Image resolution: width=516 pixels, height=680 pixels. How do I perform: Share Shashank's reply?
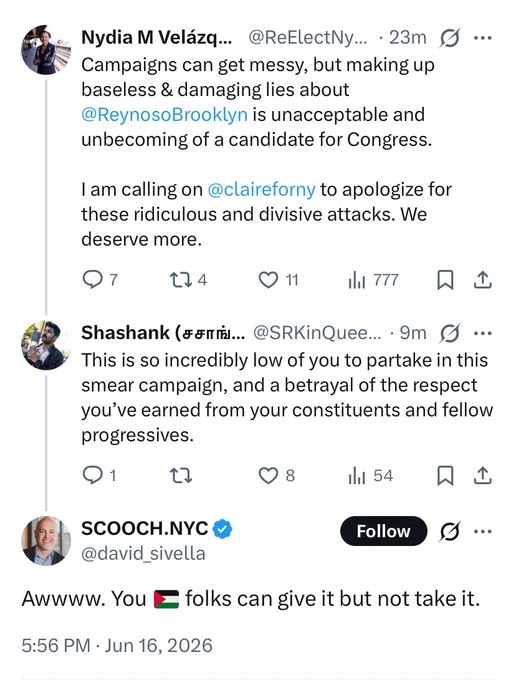(x=482, y=476)
